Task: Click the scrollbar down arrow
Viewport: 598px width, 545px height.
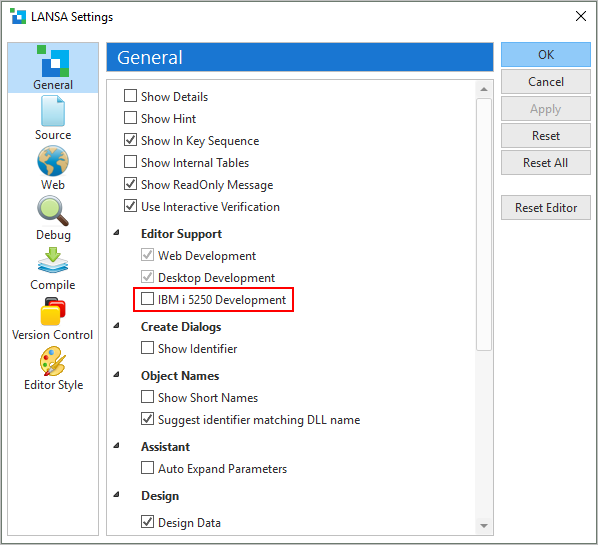Action: click(484, 526)
